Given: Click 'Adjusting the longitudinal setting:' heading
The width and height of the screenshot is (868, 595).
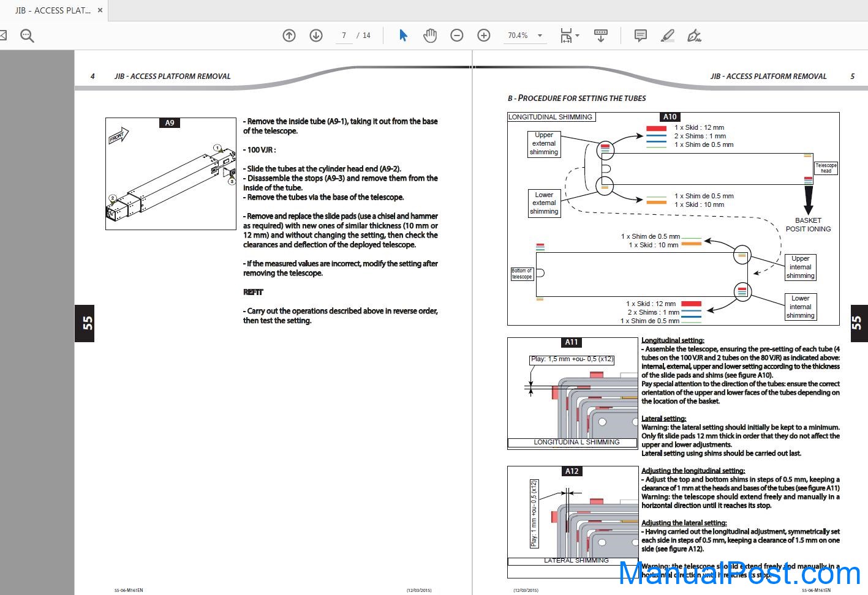Looking at the screenshot, I should click(693, 471).
